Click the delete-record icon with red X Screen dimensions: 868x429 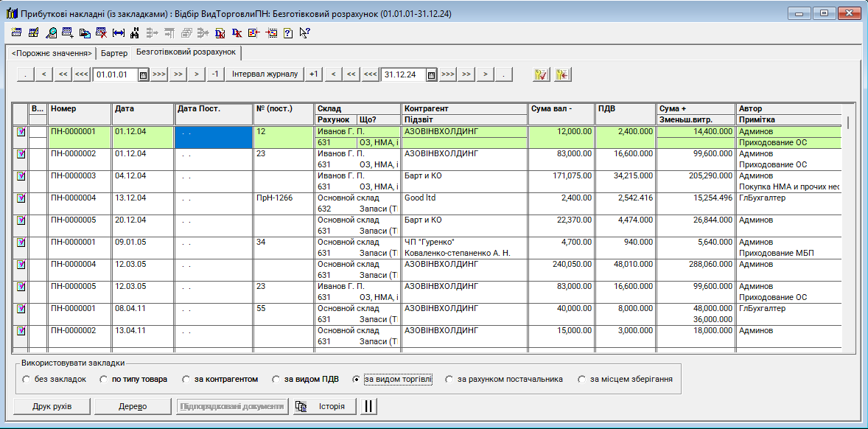coord(101,32)
